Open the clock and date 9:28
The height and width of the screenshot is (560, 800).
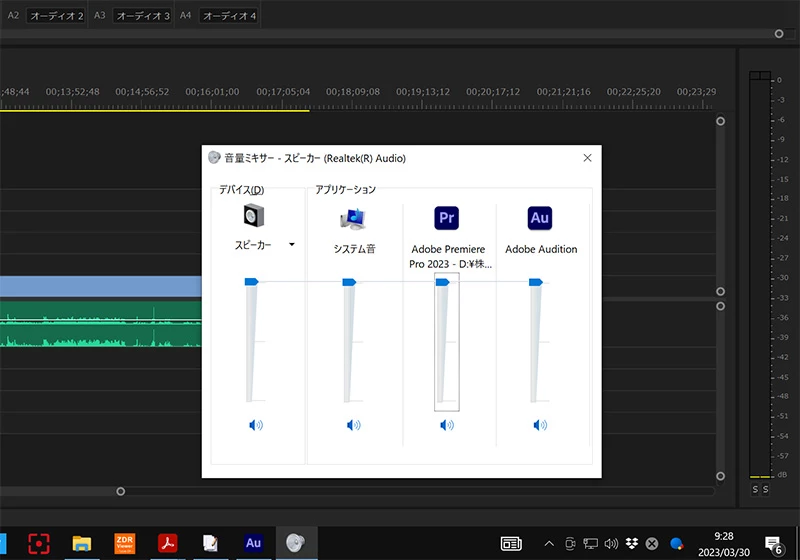[x=723, y=544]
